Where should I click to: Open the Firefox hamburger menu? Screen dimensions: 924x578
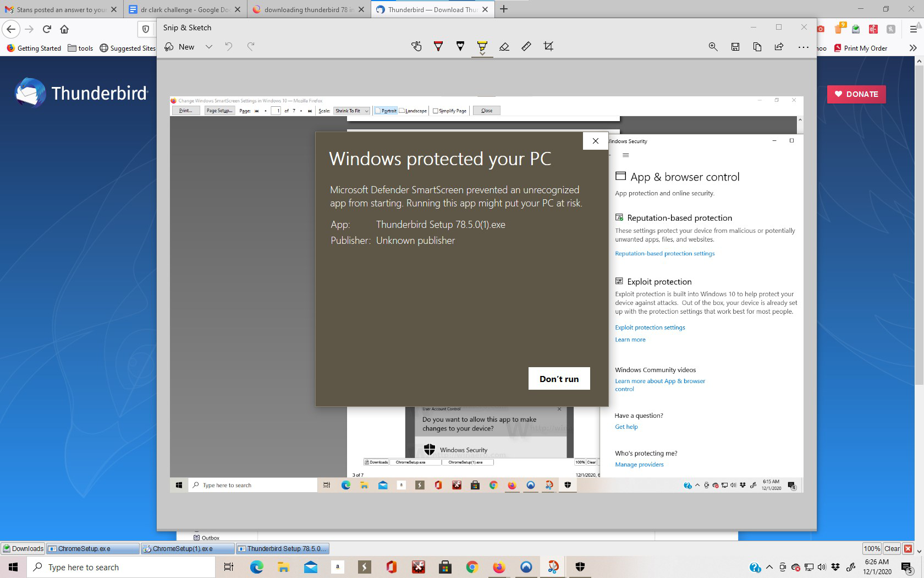point(914,29)
